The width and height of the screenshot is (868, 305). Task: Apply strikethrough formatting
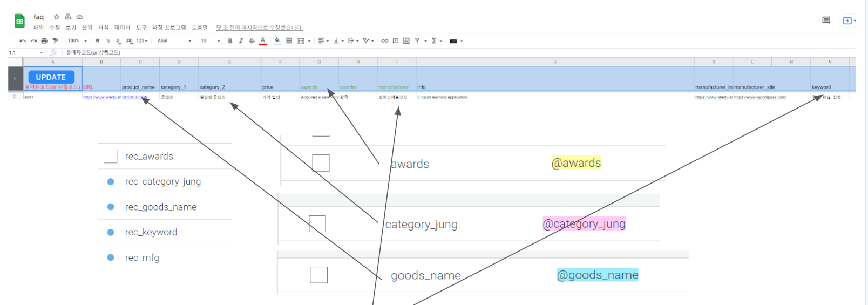252,41
